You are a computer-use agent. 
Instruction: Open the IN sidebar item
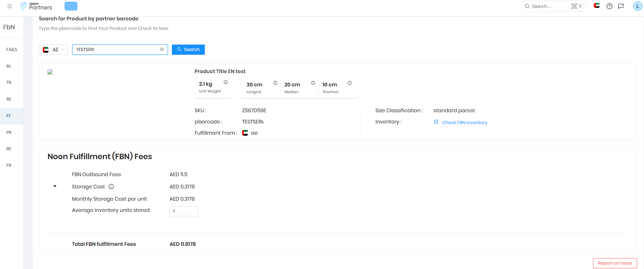12,66
